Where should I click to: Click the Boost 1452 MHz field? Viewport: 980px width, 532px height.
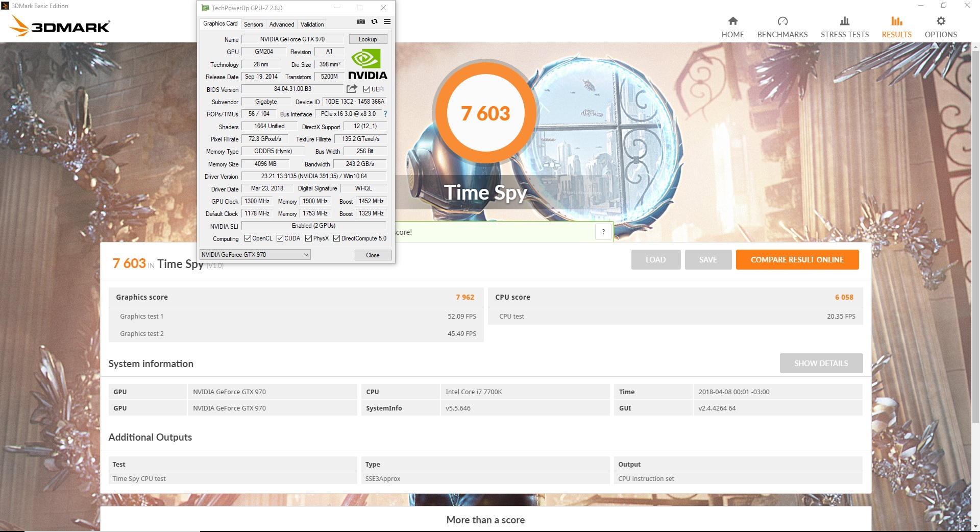click(x=371, y=201)
